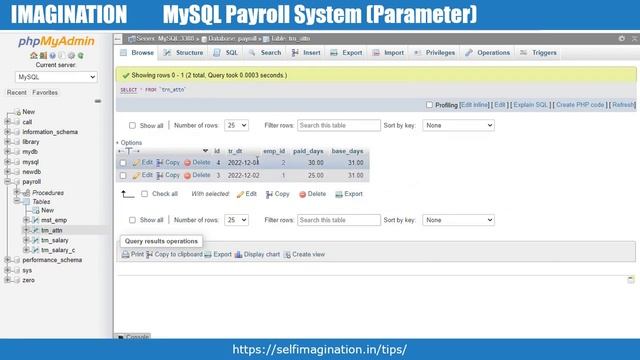Click the Explain SQL link
Viewport: 640px width, 360px height.
(x=530, y=105)
